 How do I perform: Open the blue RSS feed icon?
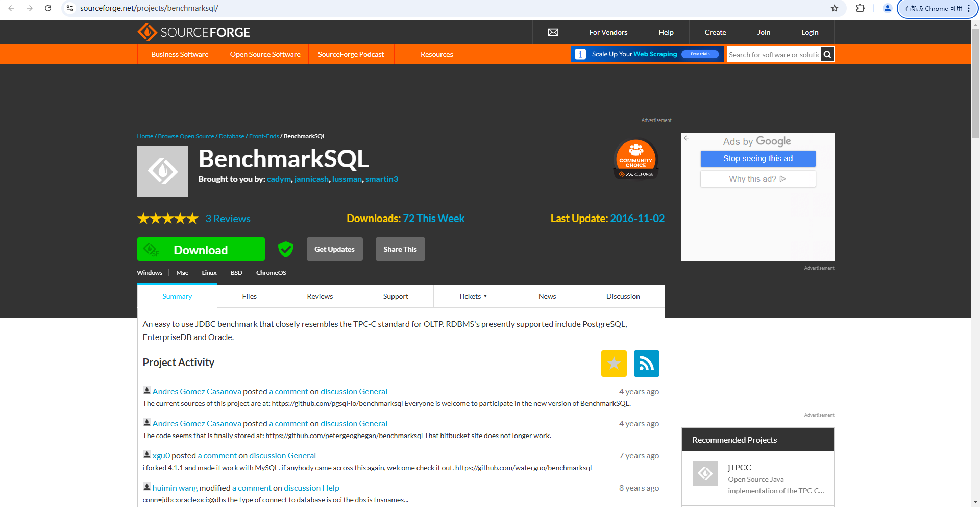(x=647, y=364)
